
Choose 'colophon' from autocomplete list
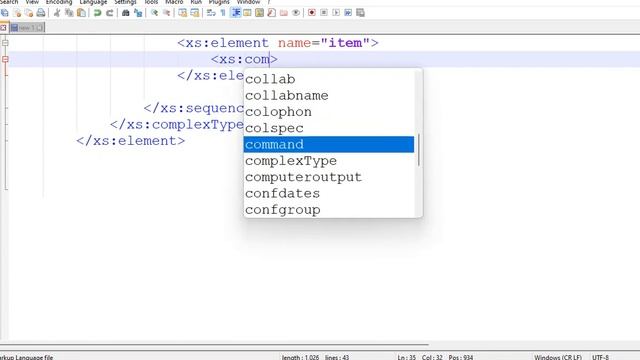pos(329,112)
